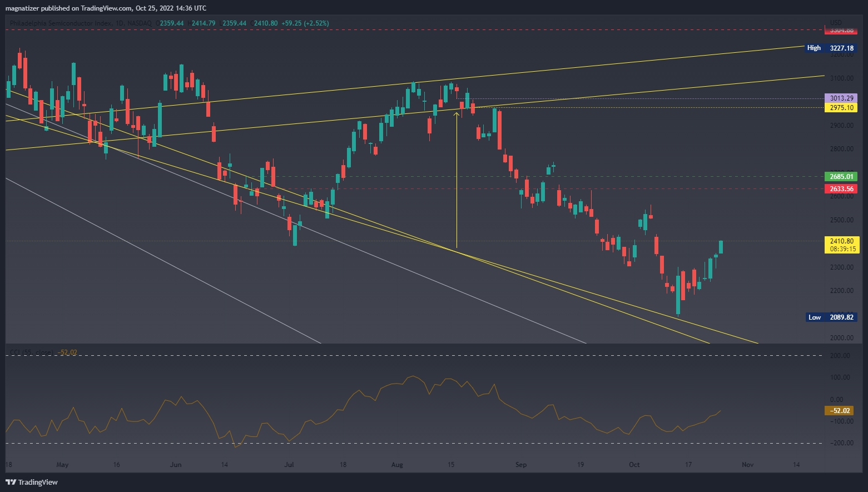This screenshot has height=492, width=868.
Task: Click the Nov label on time axis
Action: [x=748, y=465]
